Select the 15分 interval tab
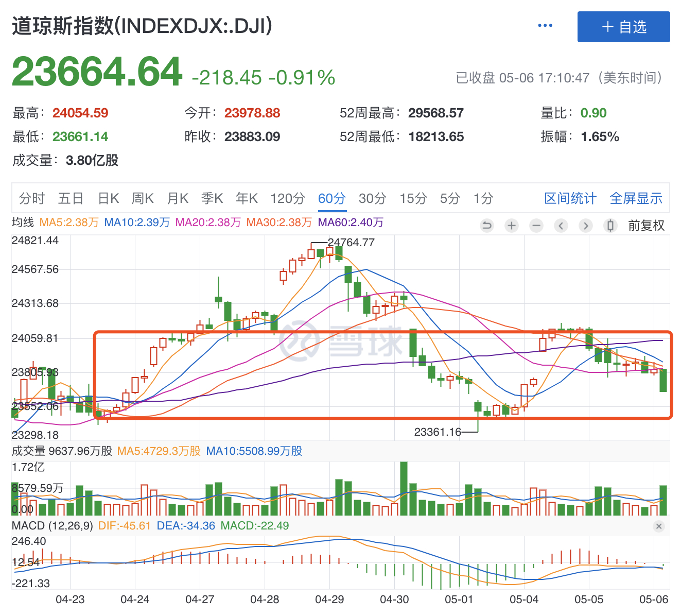 pos(413,198)
